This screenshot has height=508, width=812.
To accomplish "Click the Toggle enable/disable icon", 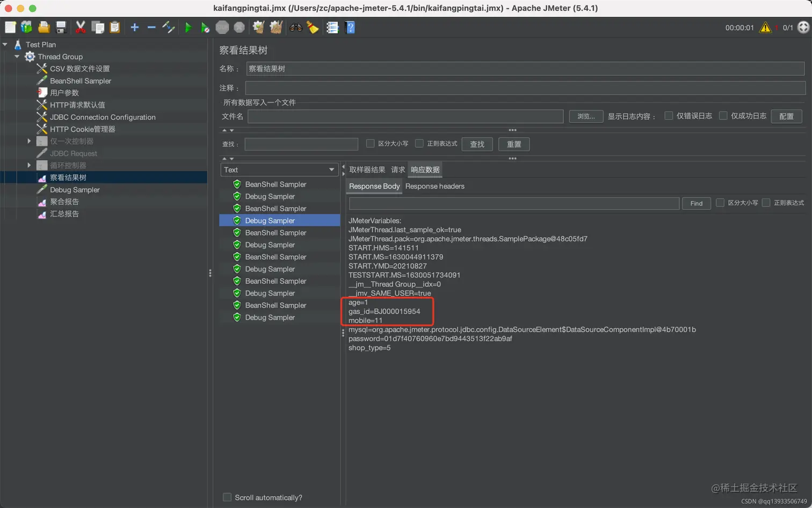I will [x=169, y=27].
